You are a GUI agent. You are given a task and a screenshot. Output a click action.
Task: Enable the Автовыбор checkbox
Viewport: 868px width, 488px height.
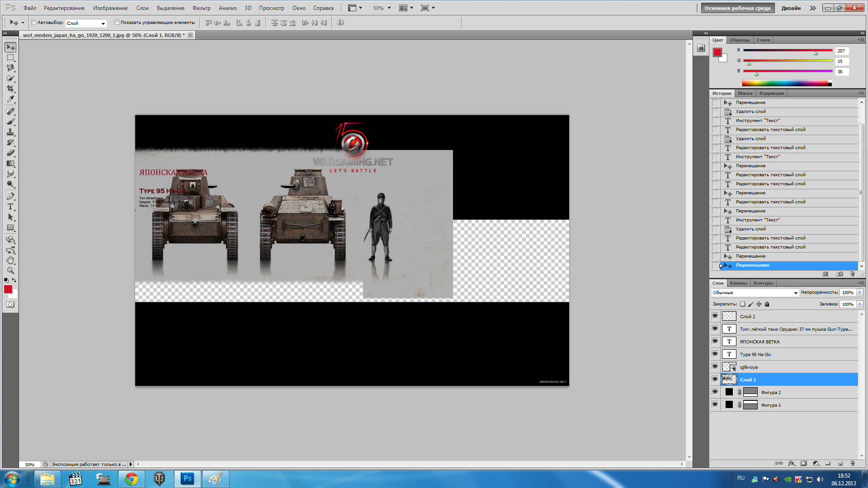pyautogui.click(x=34, y=23)
